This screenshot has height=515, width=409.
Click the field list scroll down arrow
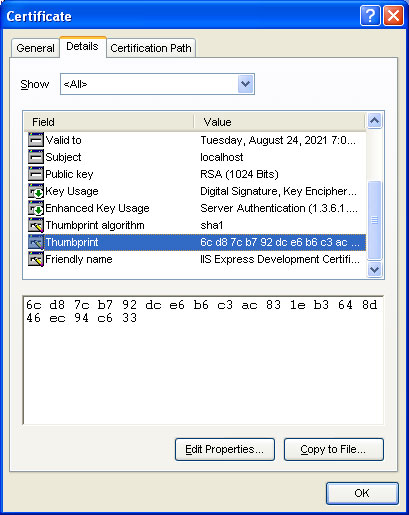coord(375,269)
